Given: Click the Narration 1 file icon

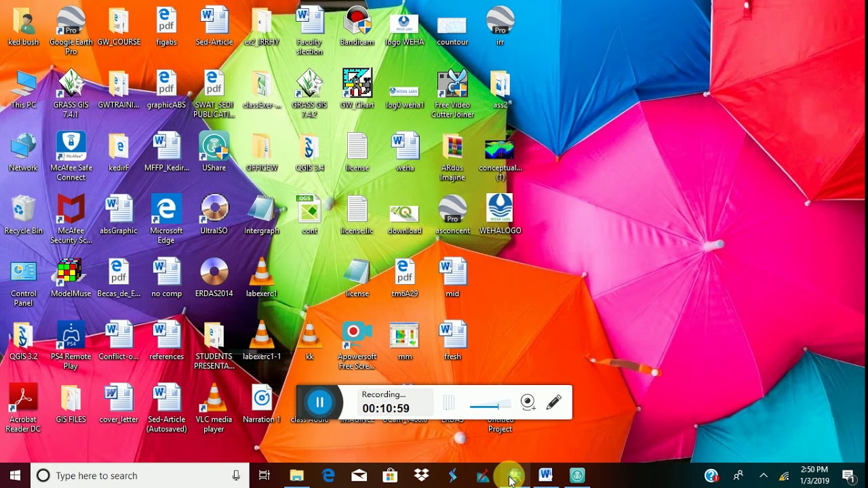Looking at the screenshot, I should [x=262, y=404].
